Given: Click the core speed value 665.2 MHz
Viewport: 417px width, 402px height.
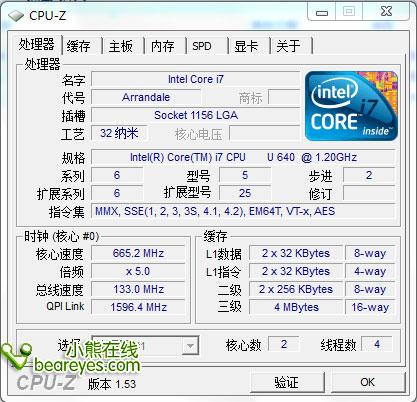Looking at the screenshot, I should tap(138, 253).
